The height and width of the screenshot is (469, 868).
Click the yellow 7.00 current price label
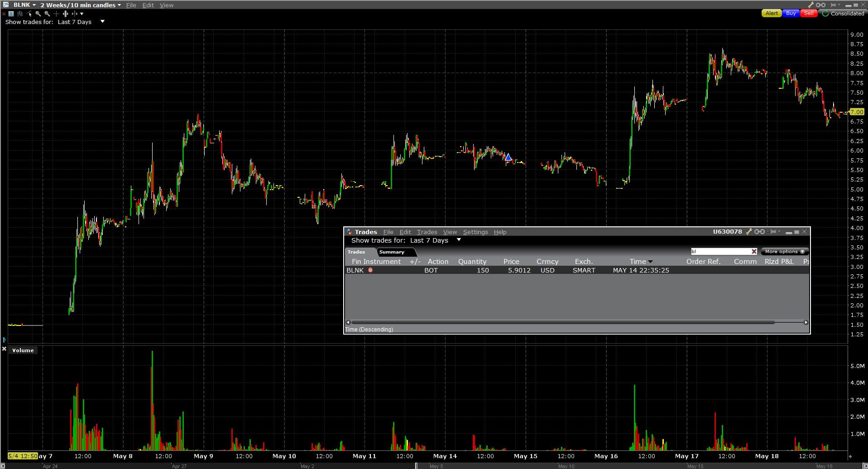click(857, 112)
